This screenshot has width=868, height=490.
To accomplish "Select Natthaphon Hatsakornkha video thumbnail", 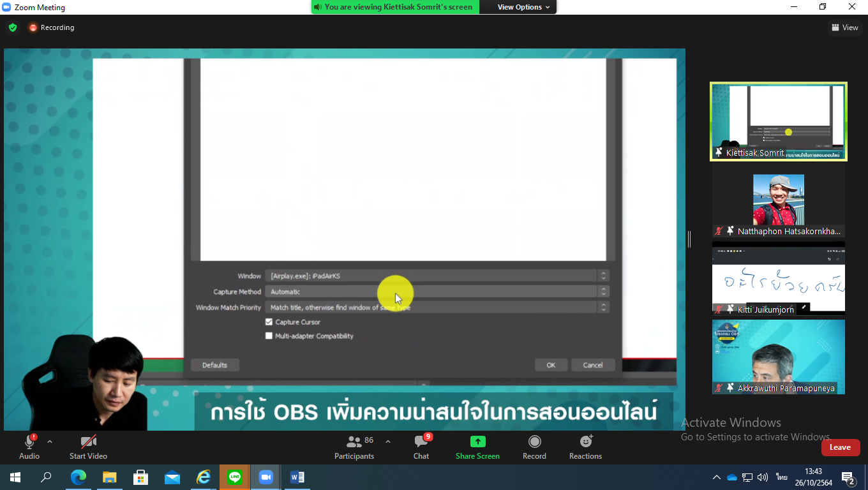I will click(779, 200).
